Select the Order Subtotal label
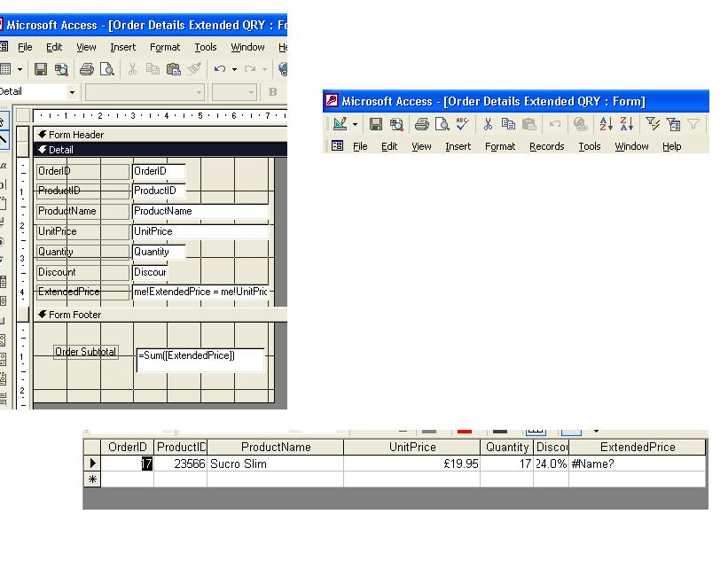Image resolution: width=728 pixels, height=569 pixels. pos(86,352)
